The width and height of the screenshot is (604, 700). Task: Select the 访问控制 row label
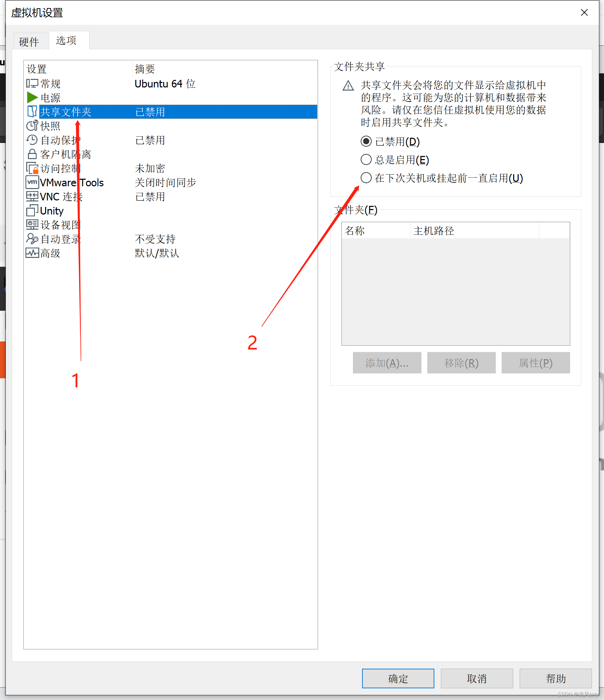tap(61, 168)
